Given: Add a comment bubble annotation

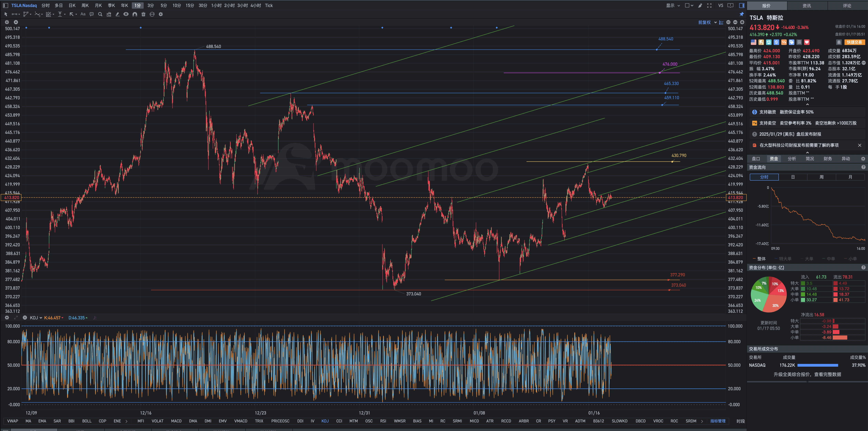Looking at the screenshot, I should point(92,14).
